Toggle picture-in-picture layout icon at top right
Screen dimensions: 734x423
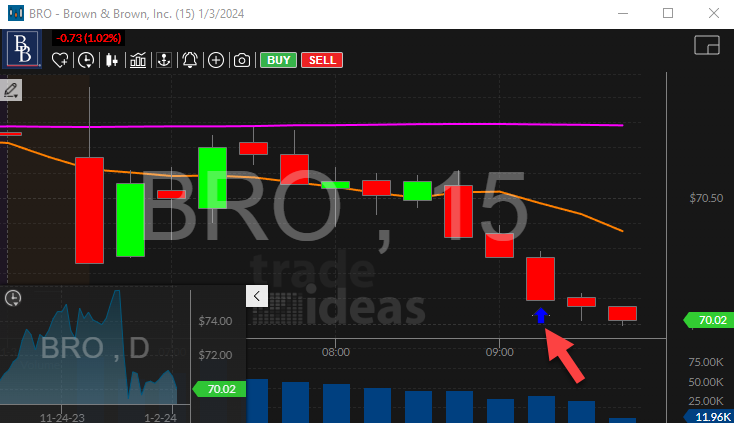(x=706, y=45)
